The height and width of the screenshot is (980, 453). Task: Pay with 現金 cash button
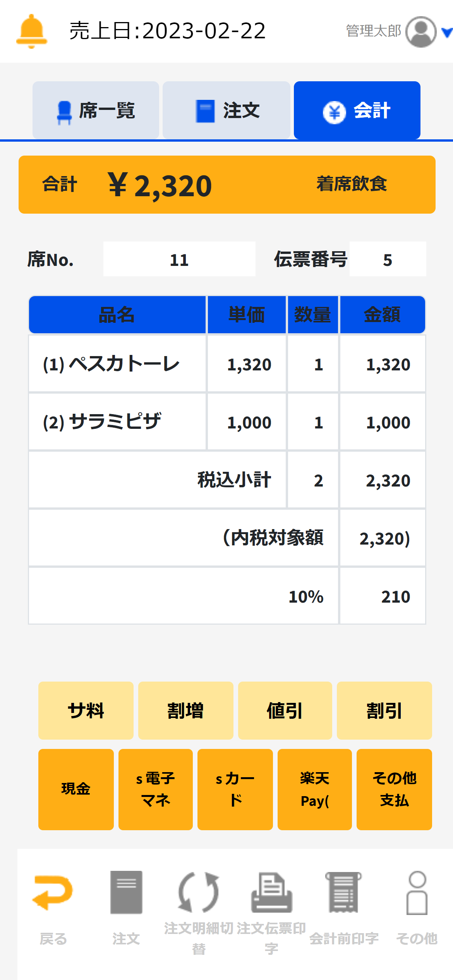click(76, 789)
